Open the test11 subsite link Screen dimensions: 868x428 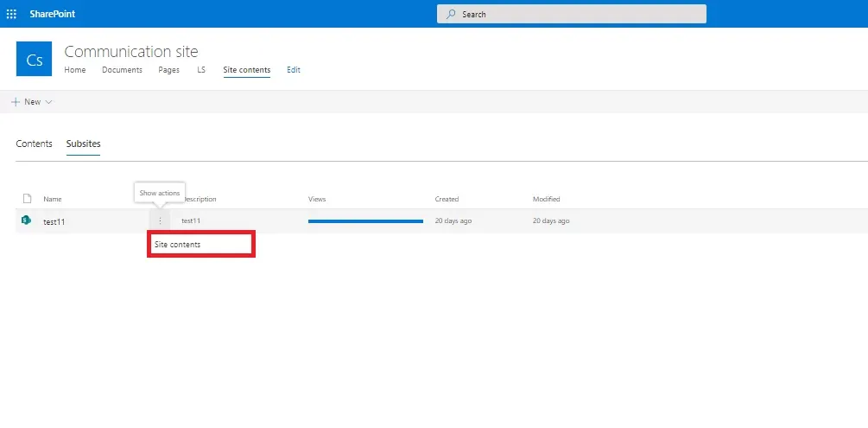coord(54,221)
